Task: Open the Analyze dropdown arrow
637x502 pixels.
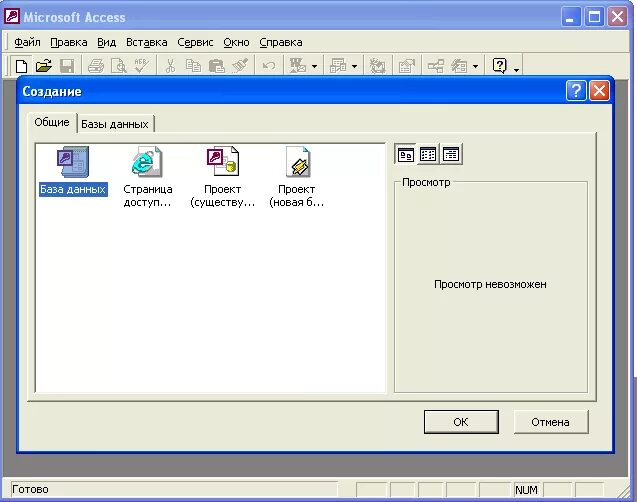Action: point(354,66)
